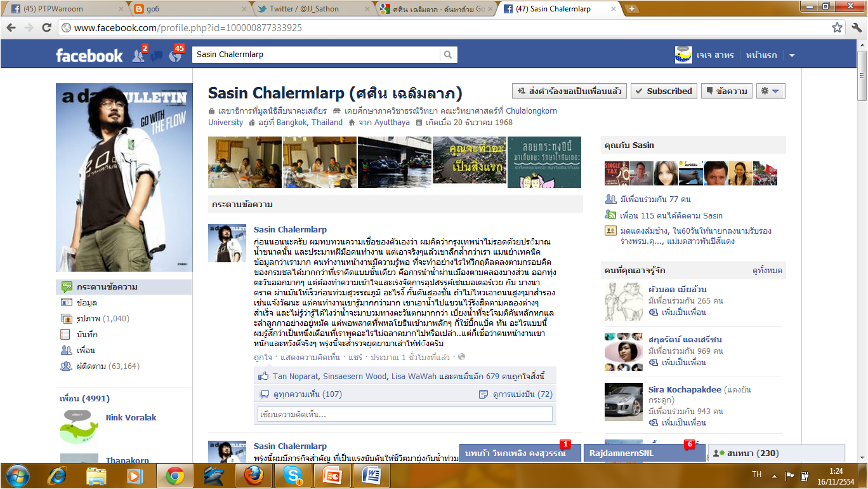Click the friend request sent button
The height and width of the screenshot is (489, 868).
click(569, 91)
